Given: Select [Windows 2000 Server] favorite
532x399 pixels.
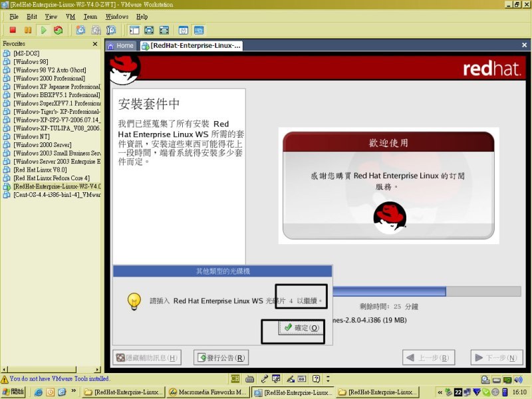Looking at the screenshot, I should (42, 145).
